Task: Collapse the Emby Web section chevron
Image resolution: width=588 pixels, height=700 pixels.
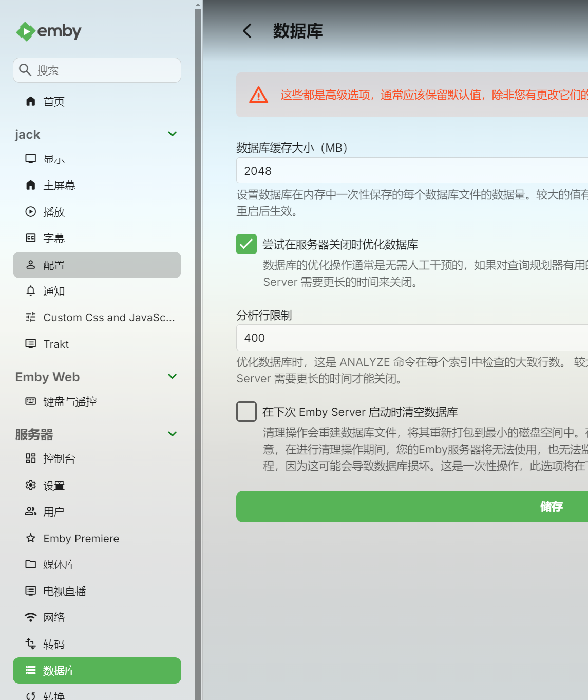Action: 173,377
